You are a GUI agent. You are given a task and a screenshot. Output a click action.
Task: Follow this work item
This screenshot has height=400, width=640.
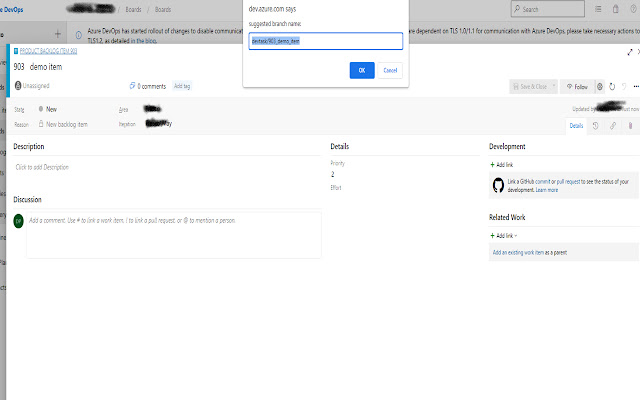tap(577, 87)
